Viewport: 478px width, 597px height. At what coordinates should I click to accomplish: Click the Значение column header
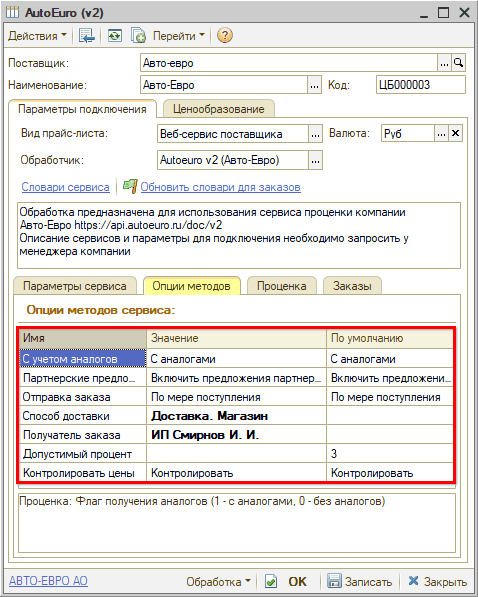[x=237, y=338]
